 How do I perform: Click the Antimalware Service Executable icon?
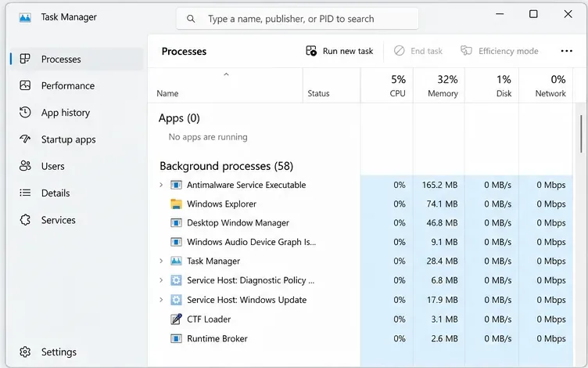176,185
